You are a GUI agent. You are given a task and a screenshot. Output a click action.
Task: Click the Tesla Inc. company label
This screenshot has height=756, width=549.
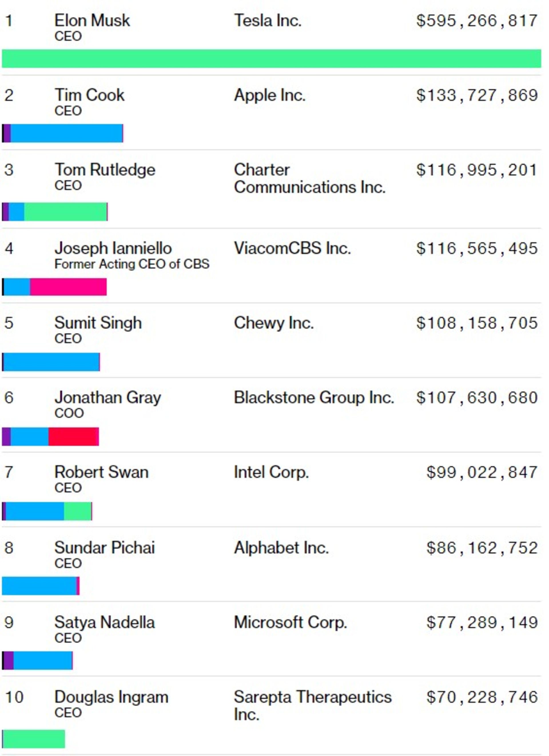tap(268, 21)
